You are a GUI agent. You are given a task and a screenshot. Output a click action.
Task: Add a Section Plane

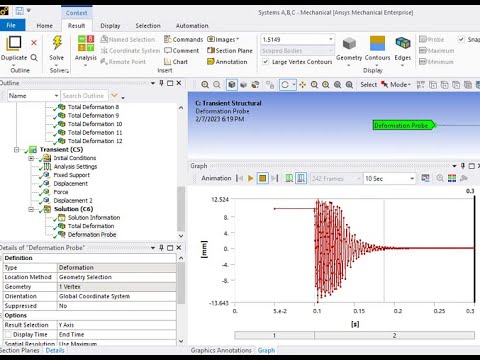230,51
